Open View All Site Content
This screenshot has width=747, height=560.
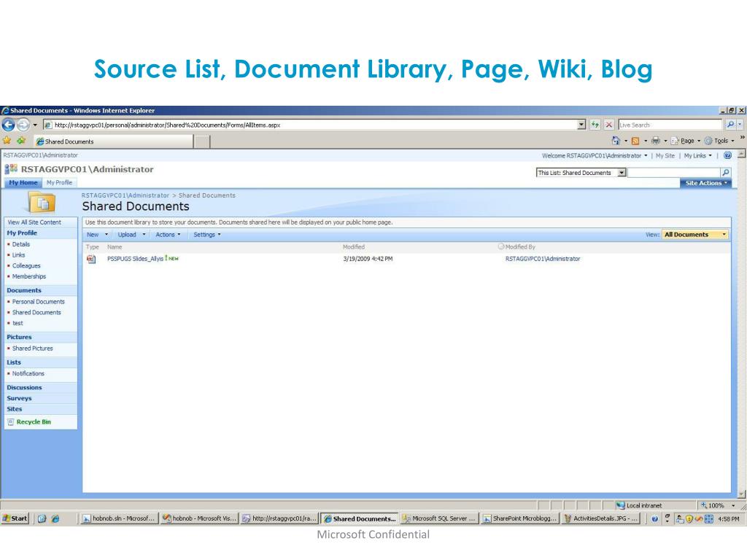[x=34, y=222]
